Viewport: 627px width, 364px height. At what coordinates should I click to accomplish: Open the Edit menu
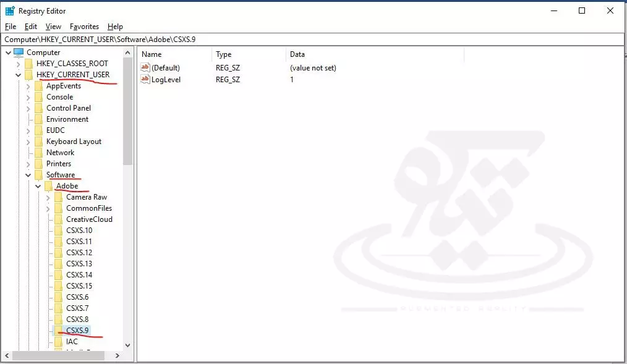point(31,27)
